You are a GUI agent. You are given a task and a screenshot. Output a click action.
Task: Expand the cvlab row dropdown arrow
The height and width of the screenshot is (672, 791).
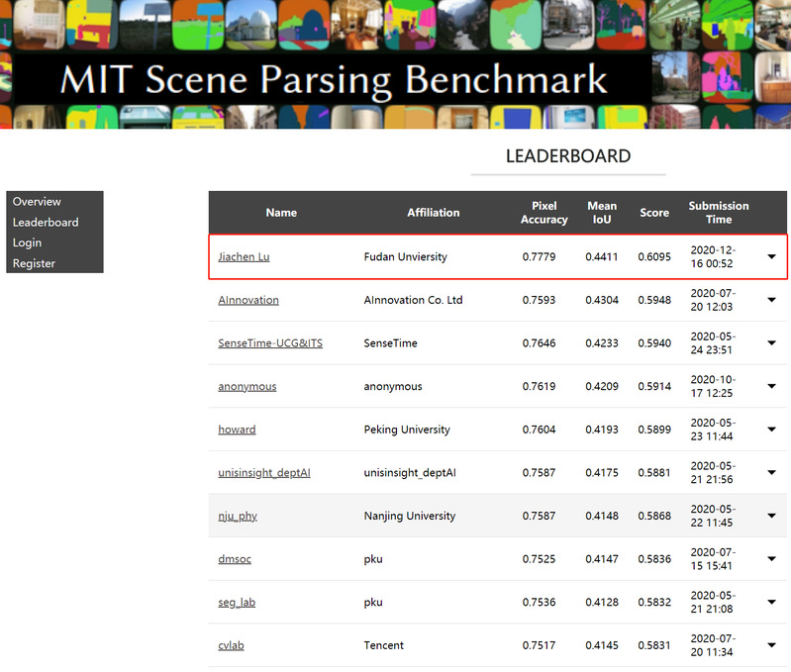click(772, 645)
